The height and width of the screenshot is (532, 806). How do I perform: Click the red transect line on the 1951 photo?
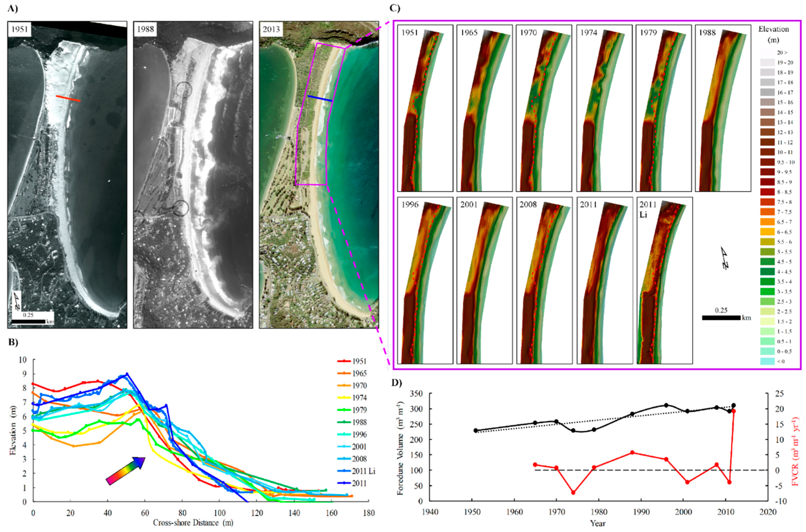click(68, 98)
